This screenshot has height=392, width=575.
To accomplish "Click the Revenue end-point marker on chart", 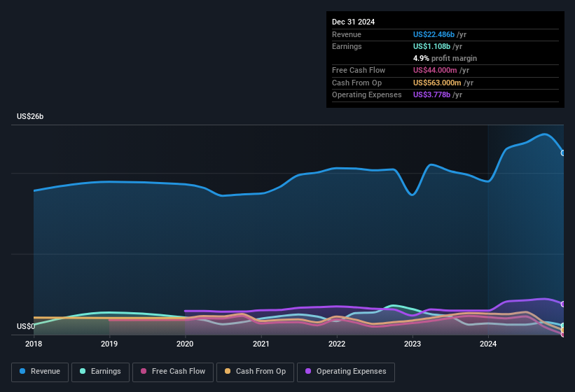I will click(563, 153).
